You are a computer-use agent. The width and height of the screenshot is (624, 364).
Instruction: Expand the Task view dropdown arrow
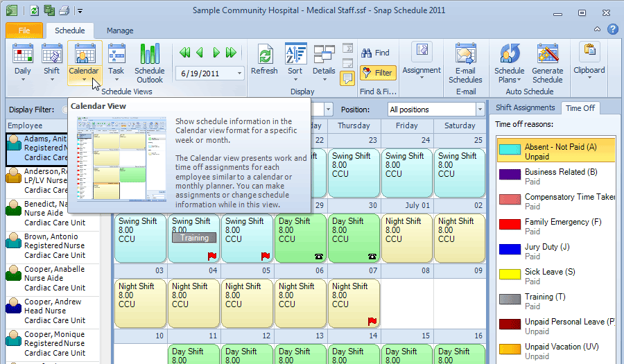pyautogui.click(x=116, y=80)
